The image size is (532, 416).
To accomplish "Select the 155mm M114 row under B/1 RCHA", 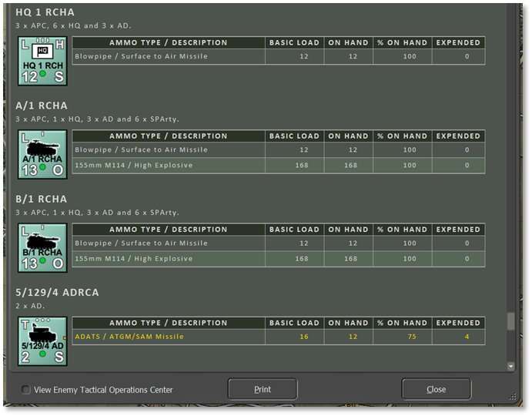I will click(278, 259).
